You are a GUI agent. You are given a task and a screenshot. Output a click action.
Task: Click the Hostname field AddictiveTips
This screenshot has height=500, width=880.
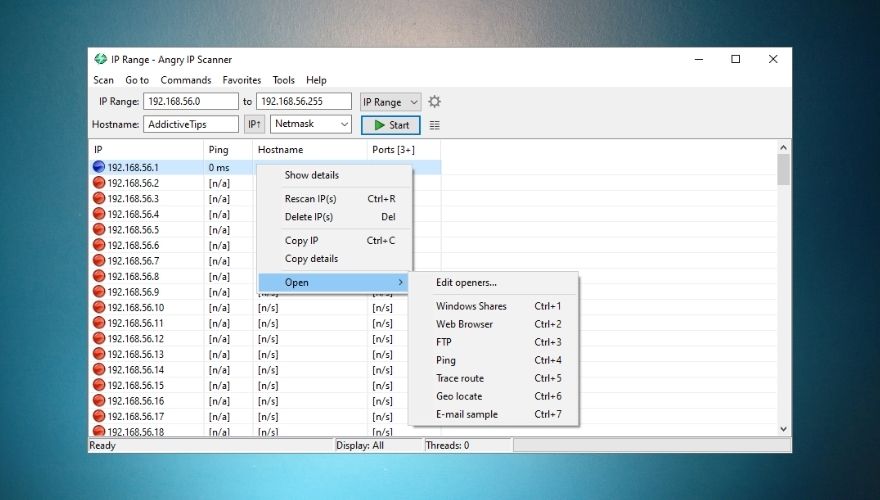click(x=191, y=124)
